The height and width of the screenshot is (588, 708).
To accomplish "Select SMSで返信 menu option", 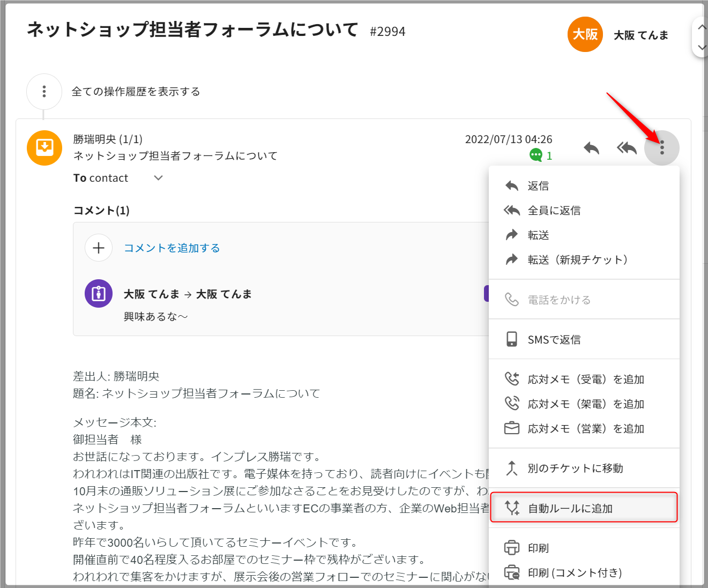I will (554, 340).
